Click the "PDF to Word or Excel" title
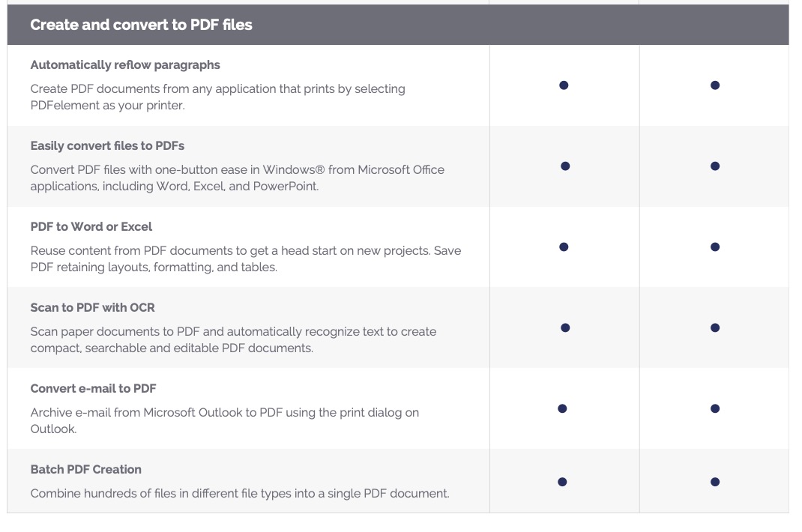The width and height of the screenshot is (802, 532). (91, 227)
